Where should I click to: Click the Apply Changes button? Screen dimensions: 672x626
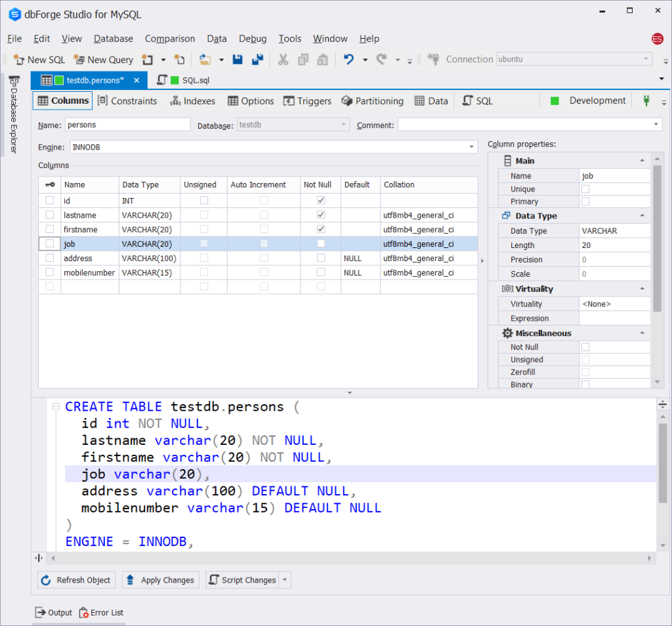(161, 579)
